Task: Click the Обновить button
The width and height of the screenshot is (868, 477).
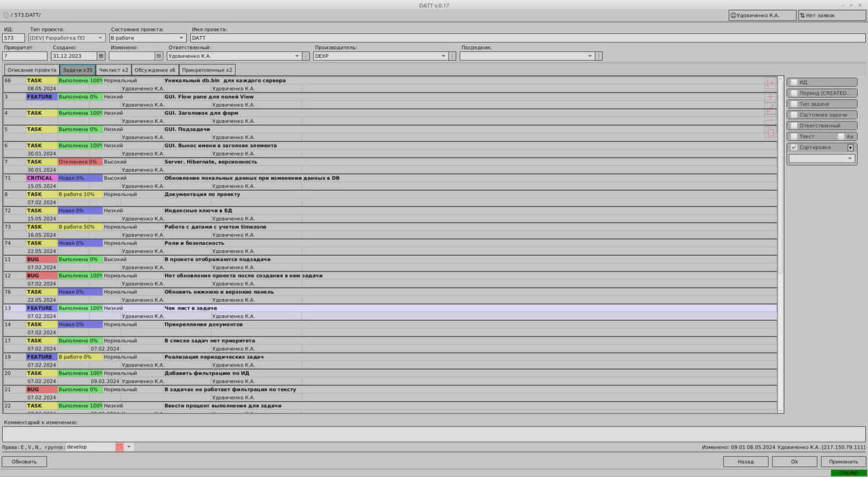Action: (x=24, y=461)
